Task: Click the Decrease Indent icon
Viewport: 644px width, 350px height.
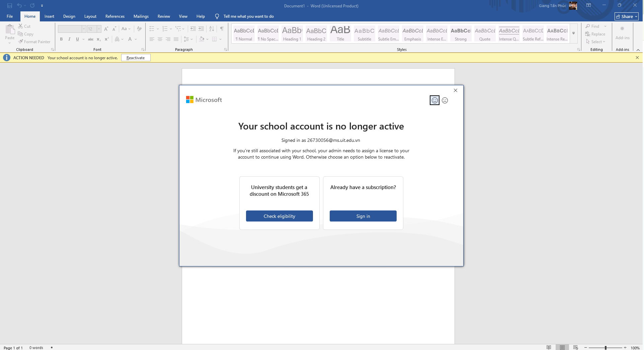Action: coord(193,29)
